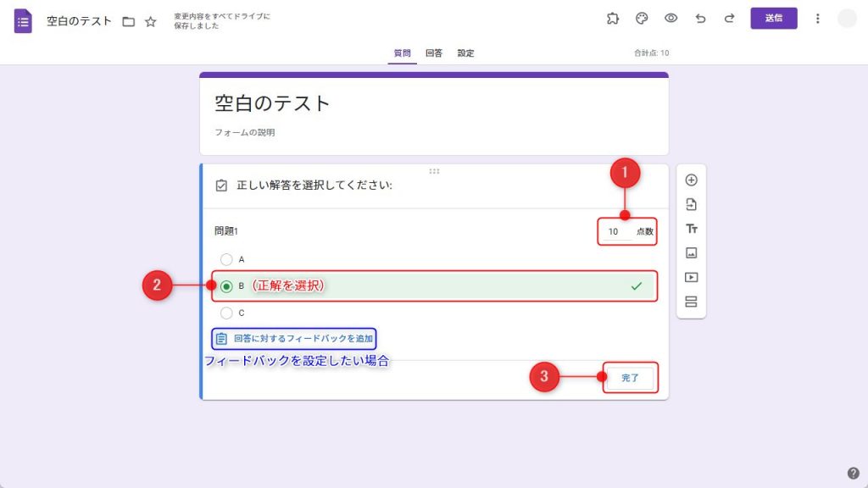Viewport: 868px width, 488px height.
Task: Star the form 空白のテスト
Action: point(151,21)
